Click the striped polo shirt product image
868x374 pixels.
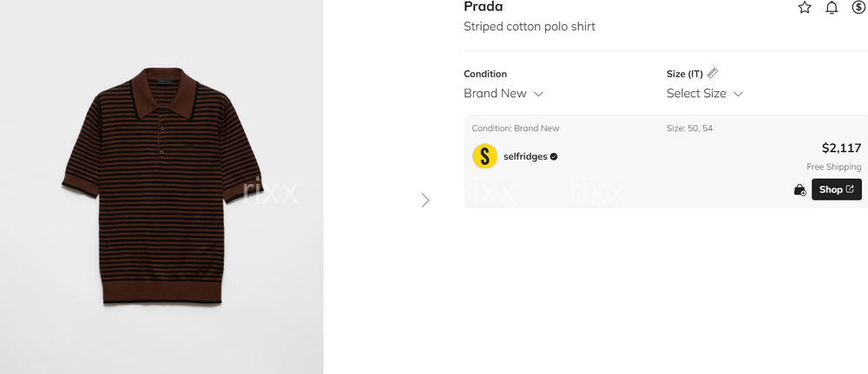161,187
